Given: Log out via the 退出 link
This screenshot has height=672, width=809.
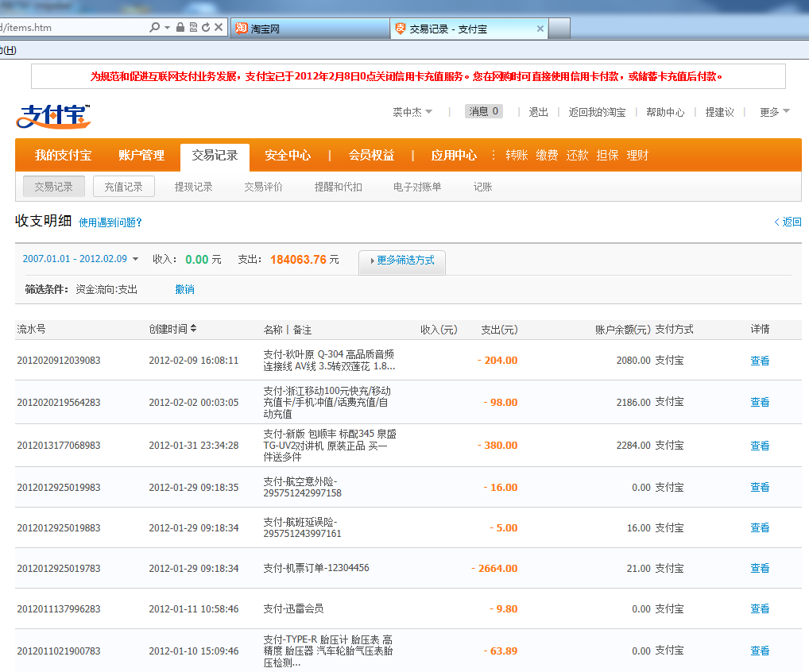Looking at the screenshot, I should [539, 112].
